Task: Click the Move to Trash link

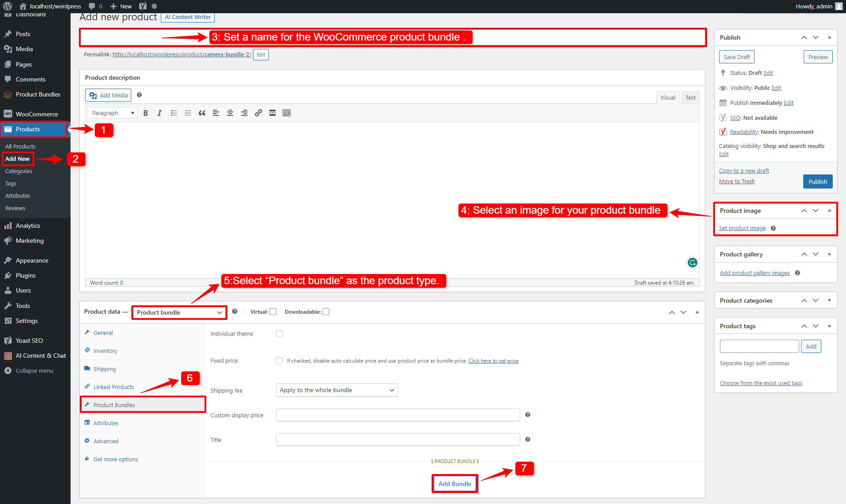Action: pos(737,181)
